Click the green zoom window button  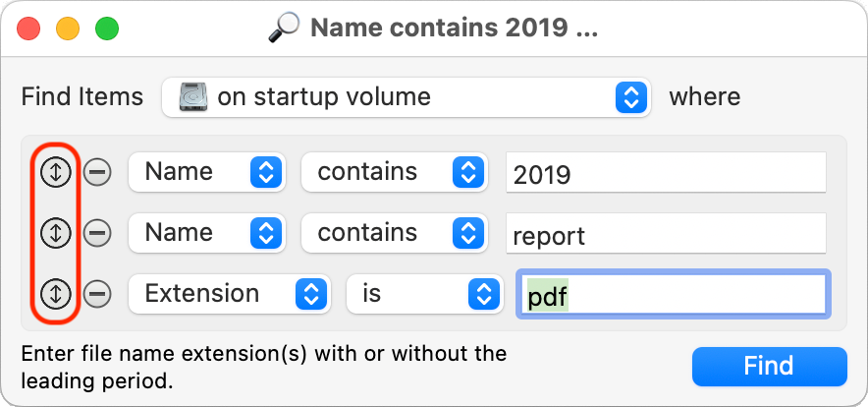click(106, 28)
